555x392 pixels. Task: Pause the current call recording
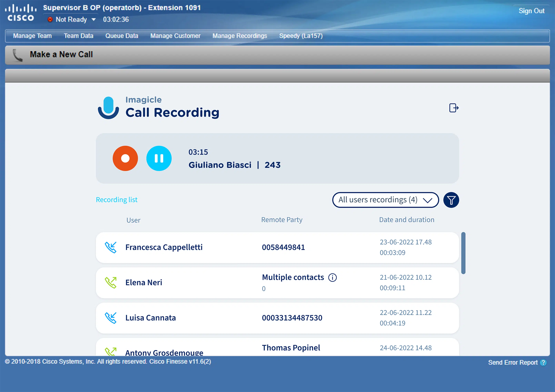pyautogui.click(x=159, y=158)
